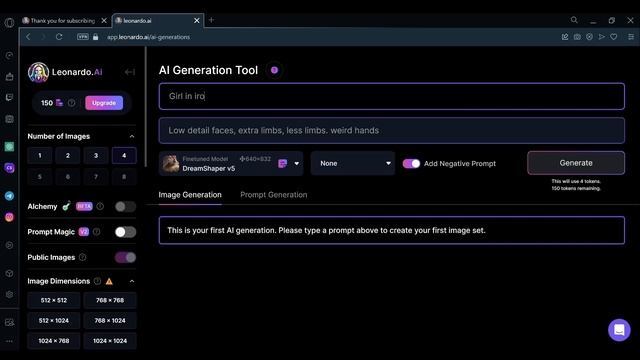640x360 pixels.
Task: Click the tab search magnifier icon
Action: tap(574, 20)
